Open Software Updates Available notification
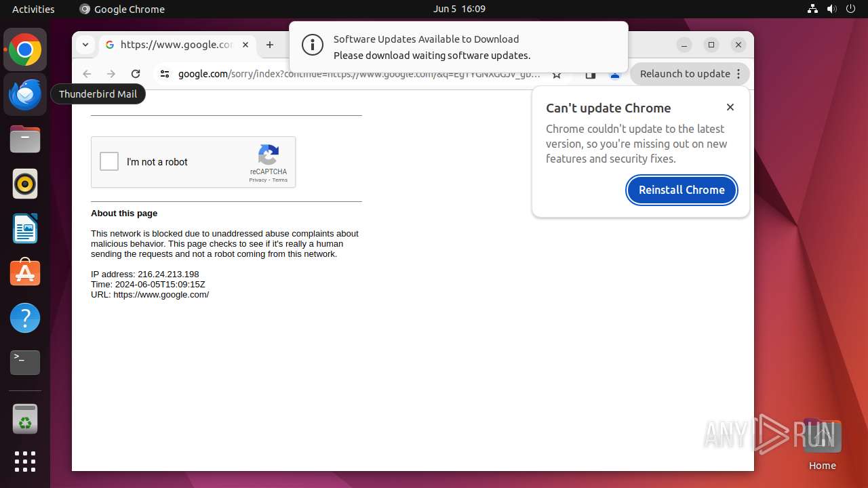868x488 pixels. click(458, 47)
